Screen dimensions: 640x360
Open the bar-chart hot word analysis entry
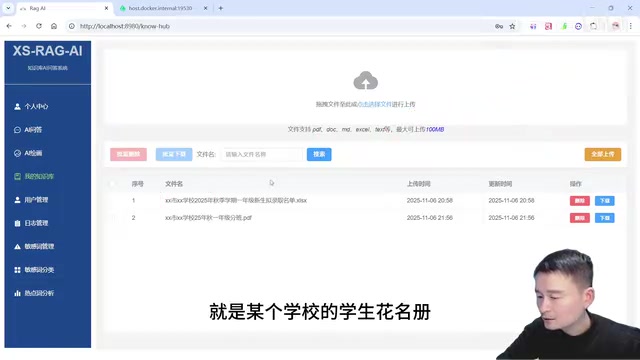click(x=34, y=293)
